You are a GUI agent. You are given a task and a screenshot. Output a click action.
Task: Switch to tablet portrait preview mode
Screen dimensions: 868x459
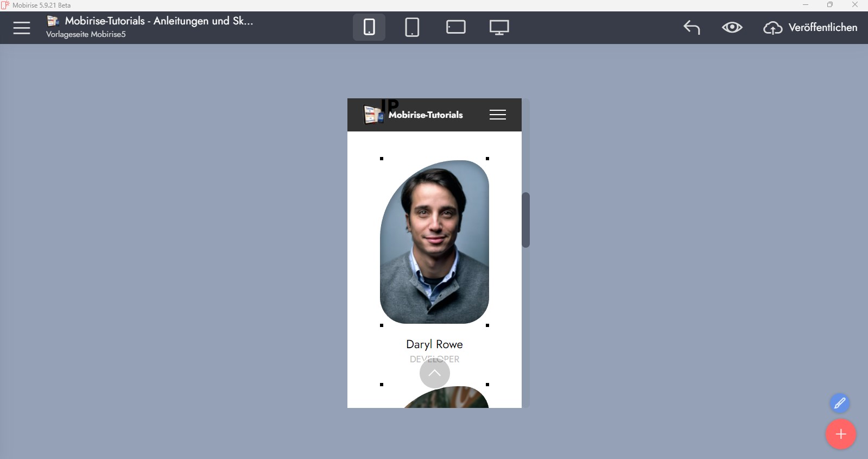(x=412, y=27)
